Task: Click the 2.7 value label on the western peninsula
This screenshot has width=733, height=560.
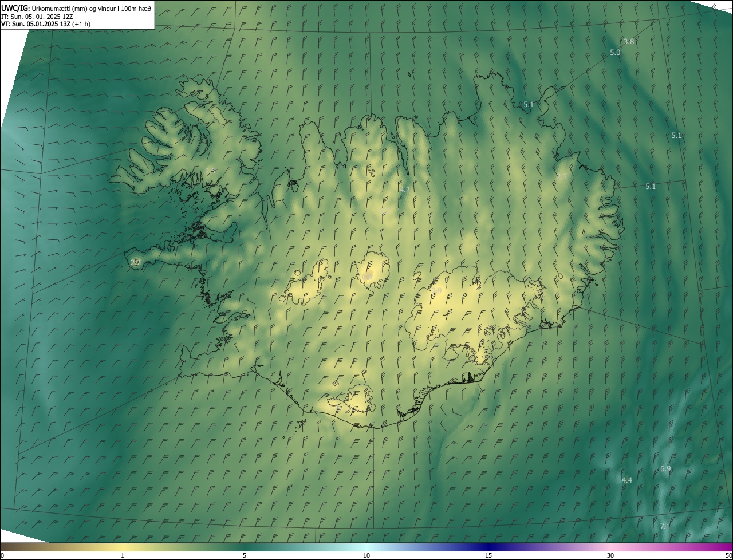Action: click(x=135, y=262)
